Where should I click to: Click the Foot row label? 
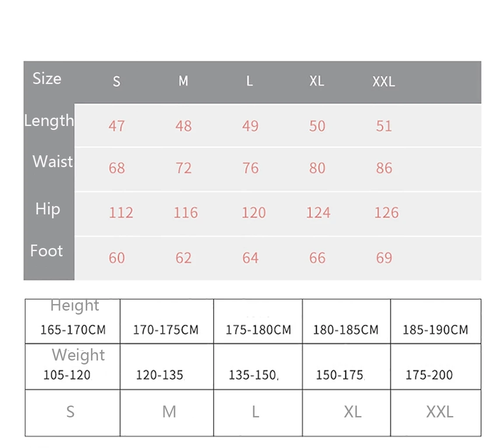(46, 251)
